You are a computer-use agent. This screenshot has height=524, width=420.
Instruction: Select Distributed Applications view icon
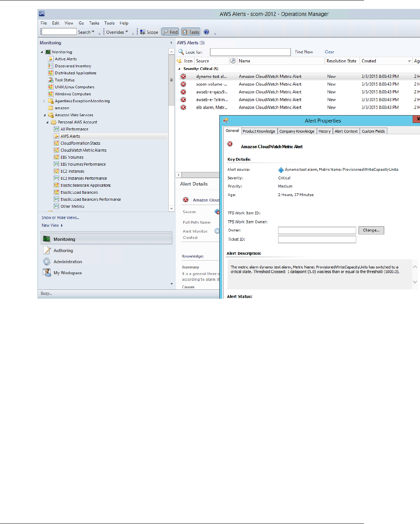point(51,73)
